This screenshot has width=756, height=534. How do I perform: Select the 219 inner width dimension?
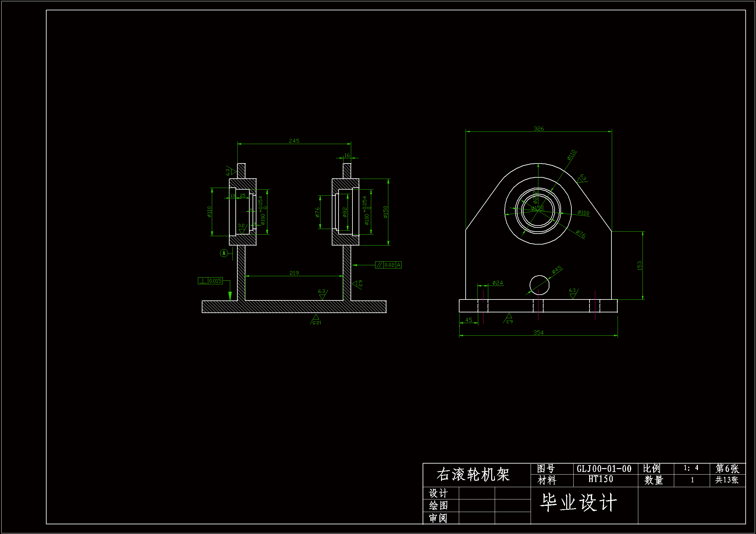pyautogui.click(x=294, y=273)
